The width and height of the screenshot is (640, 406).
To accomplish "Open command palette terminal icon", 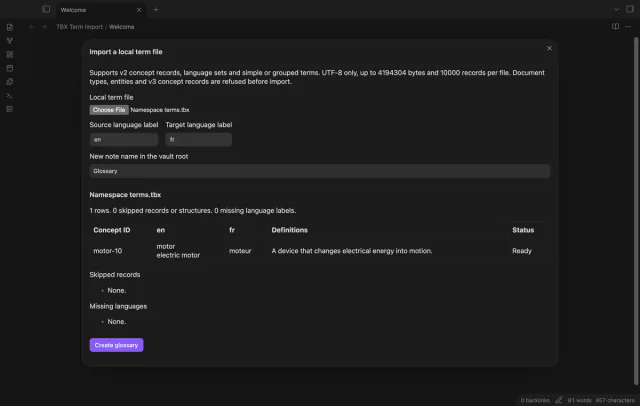I will 10,95.
